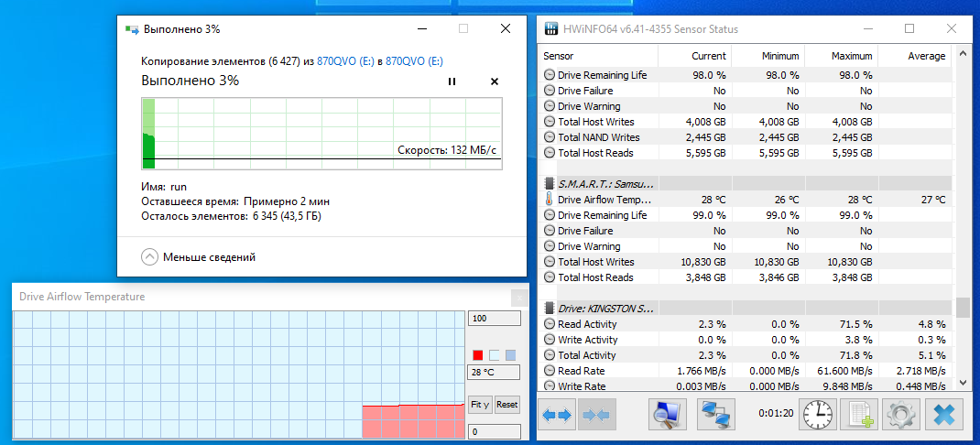Viewport: 980px width, 445px height.
Task: Select the Drive Remaining Life 98.0 % row
Action: point(745,75)
